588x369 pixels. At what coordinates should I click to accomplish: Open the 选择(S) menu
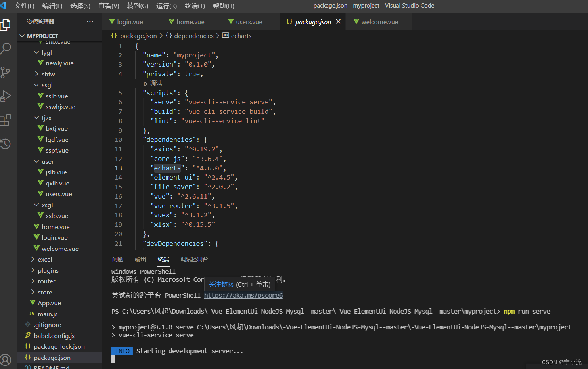coord(80,6)
